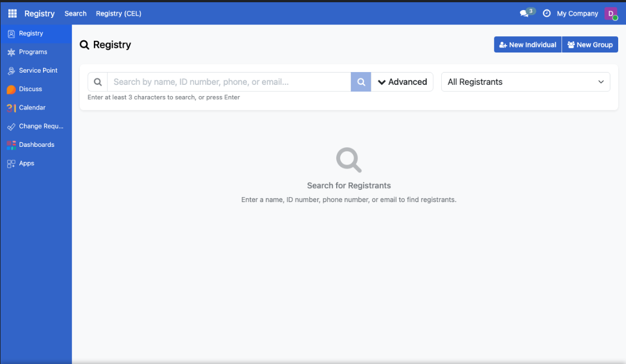This screenshot has width=626, height=364.
Task: Switch to Registry (CEL)
Action: click(118, 13)
